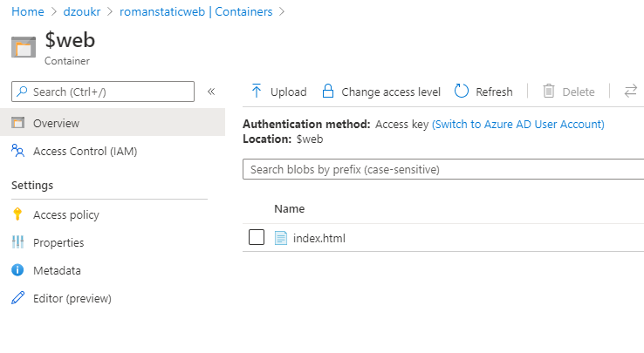This screenshot has width=644, height=353.
Task: Click the Change access level lock icon
Action: [x=328, y=92]
